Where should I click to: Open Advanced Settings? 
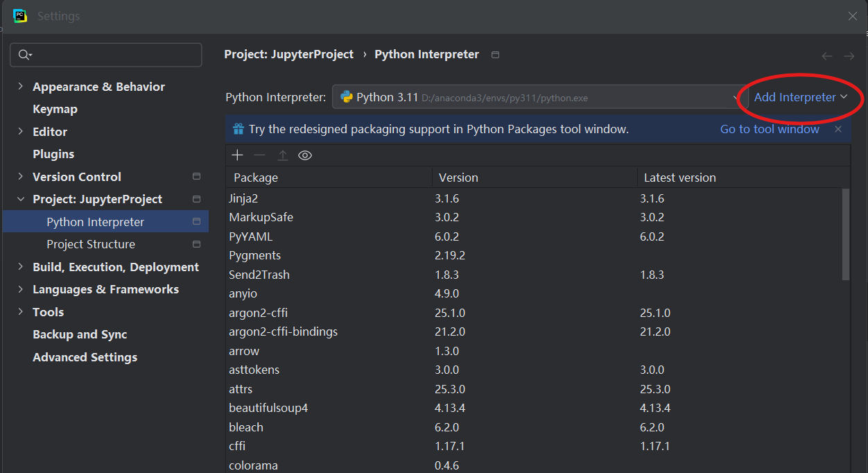pyautogui.click(x=85, y=357)
